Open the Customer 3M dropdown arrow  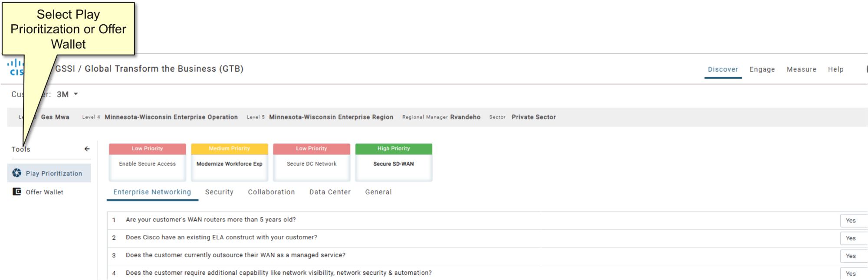[x=76, y=94]
